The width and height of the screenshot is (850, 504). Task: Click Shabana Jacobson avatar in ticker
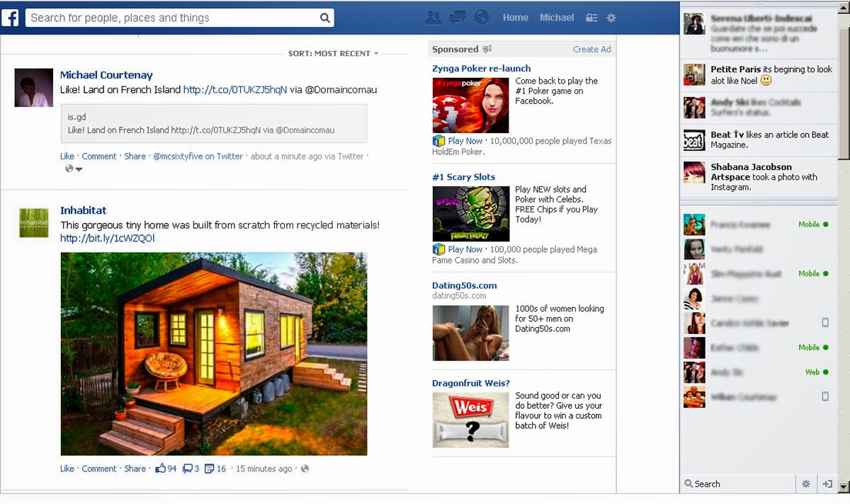[x=694, y=173]
